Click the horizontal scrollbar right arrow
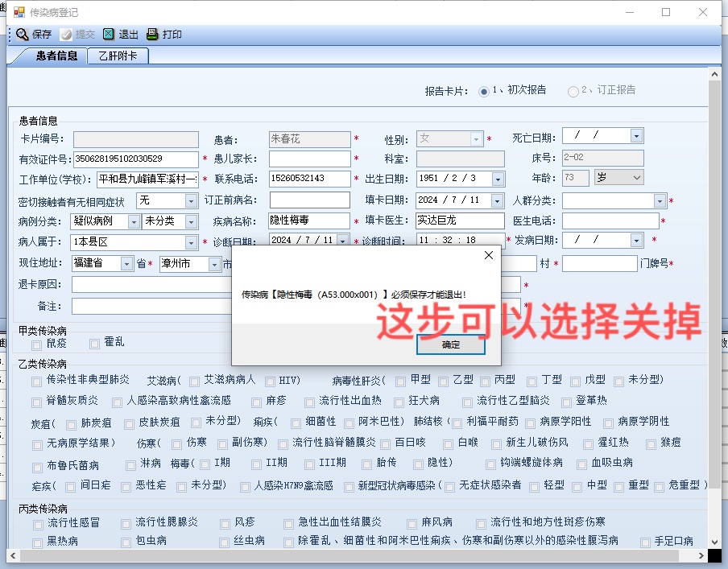Viewport: 728px width, 569px height. [701, 555]
